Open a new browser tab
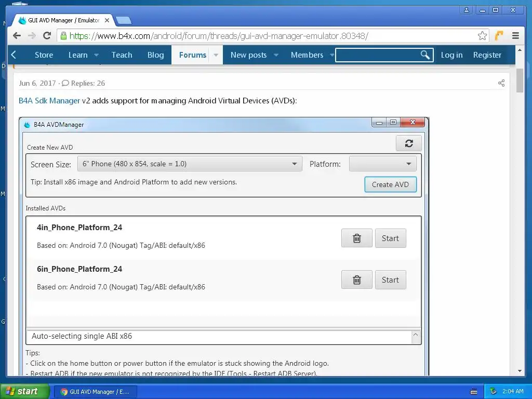This screenshot has width=532, height=399. click(124, 20)
